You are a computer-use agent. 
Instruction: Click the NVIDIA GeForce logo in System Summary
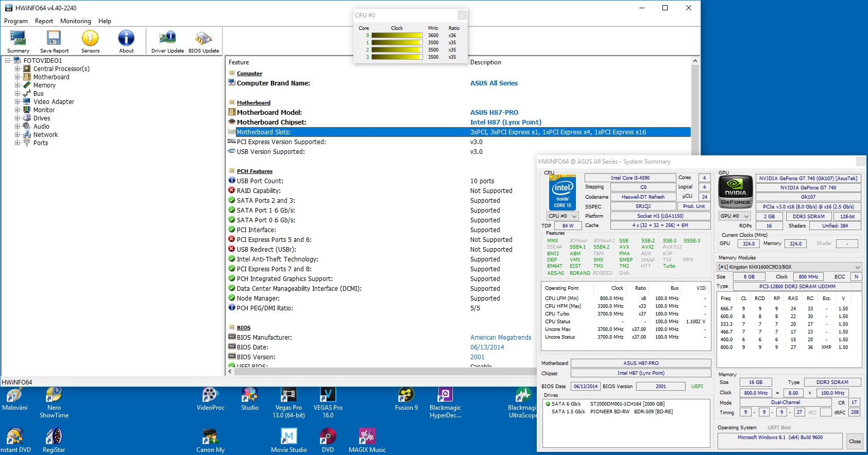click(736, 191)
